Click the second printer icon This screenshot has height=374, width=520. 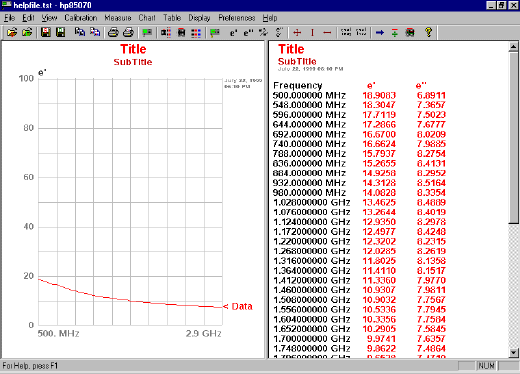click(x=128, y=32)
